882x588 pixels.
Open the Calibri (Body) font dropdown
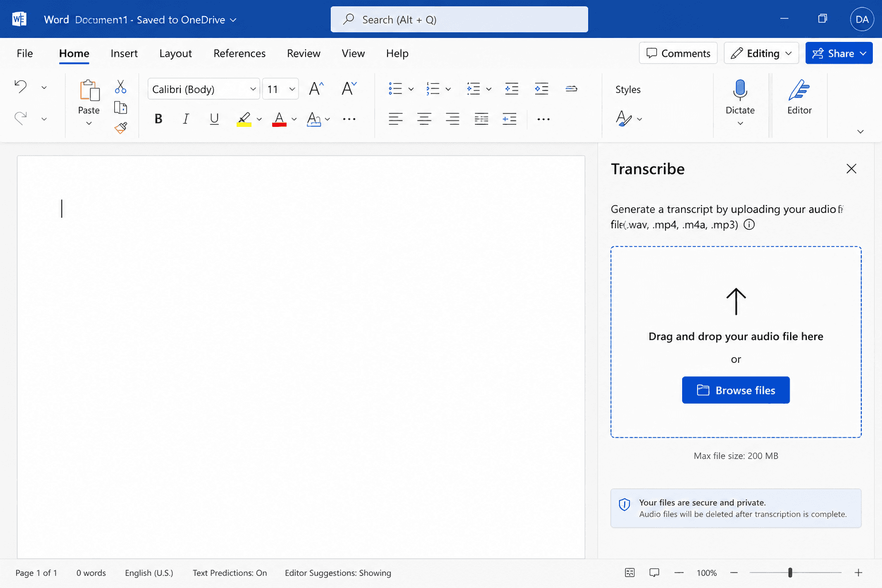coord(204,89)
